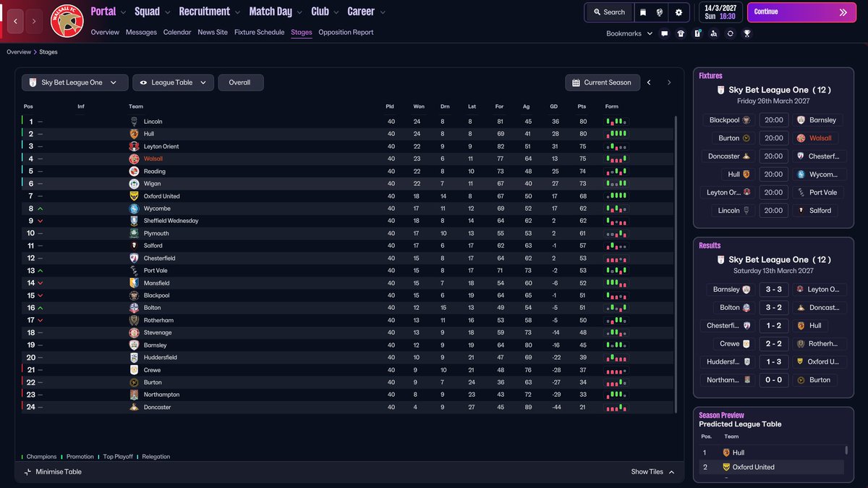Switch to the Calendar tab

pos(177,33)
